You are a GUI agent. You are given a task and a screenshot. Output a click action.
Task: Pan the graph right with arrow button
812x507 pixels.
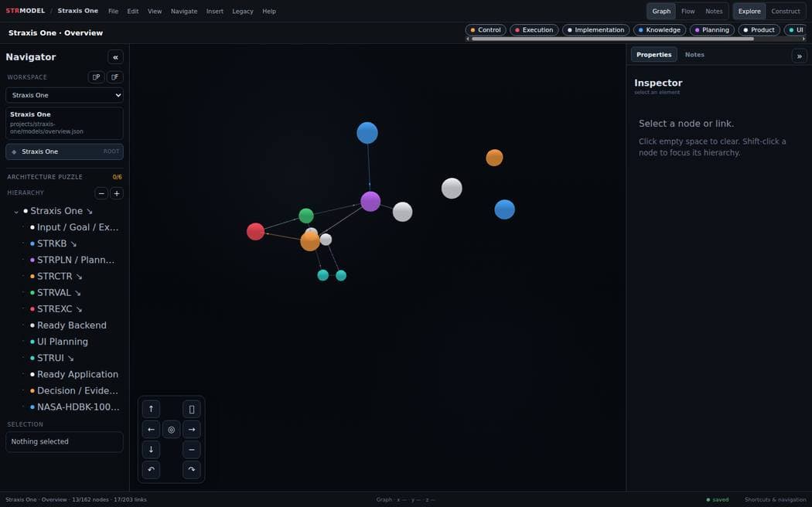(192, 430)
